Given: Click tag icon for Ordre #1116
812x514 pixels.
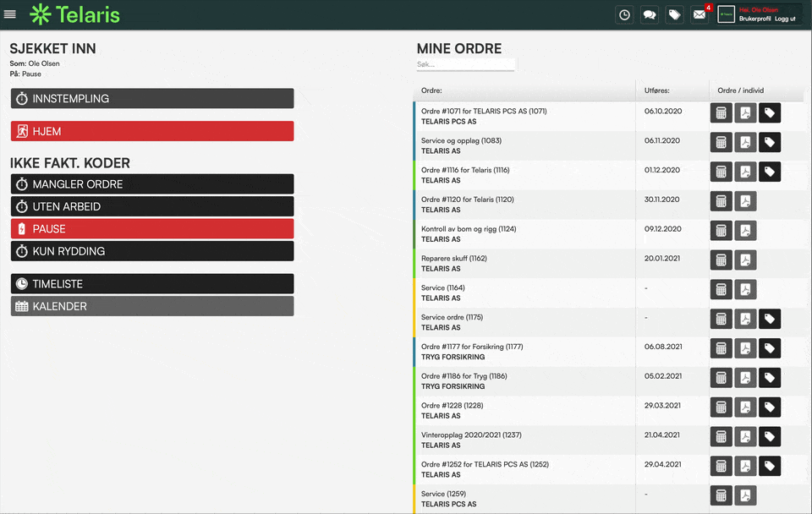Looking at the screenshot, I should point(770,172).
